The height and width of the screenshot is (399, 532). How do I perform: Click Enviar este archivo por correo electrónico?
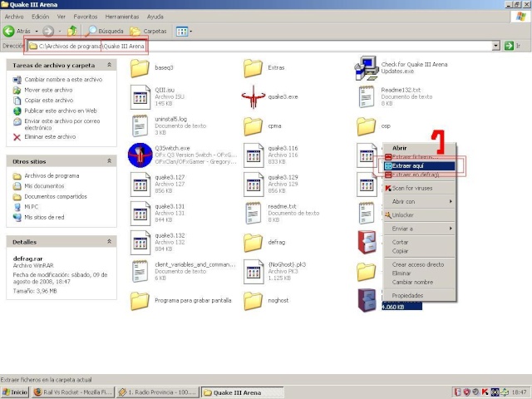pyautogui.click(x=62, y=124)
